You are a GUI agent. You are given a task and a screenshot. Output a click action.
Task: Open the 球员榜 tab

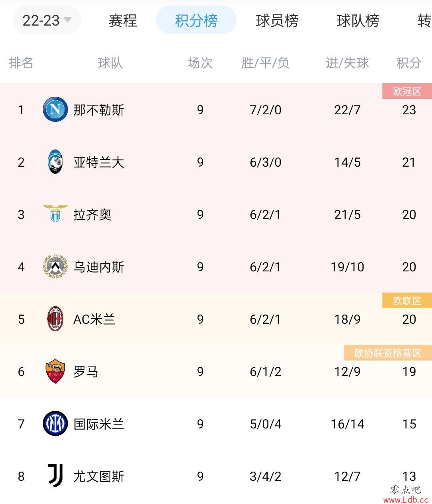pyautogui.click(x=277, y=20)
